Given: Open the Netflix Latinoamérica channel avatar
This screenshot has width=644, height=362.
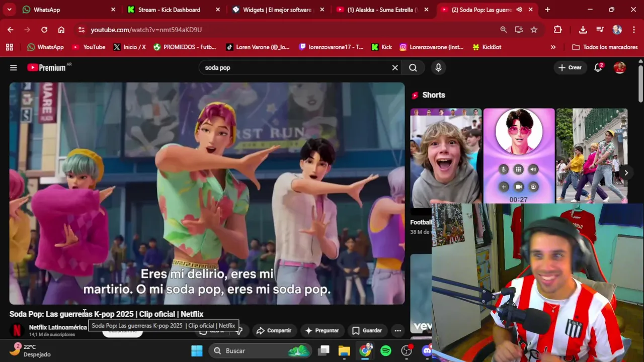Looking at the screenshot, I should coord(17,330).
